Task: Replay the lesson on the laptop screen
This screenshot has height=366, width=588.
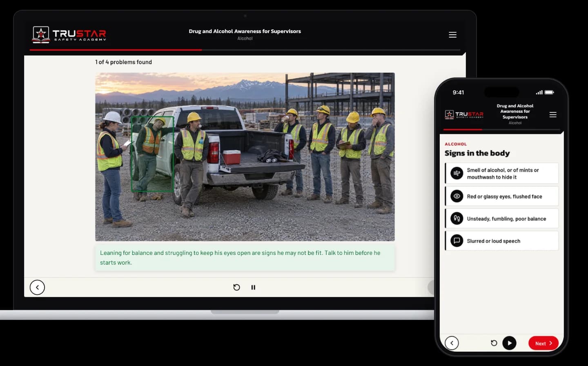Action: 236,287
